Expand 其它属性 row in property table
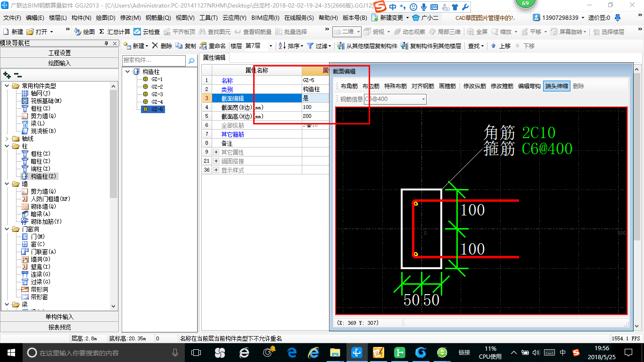This screenshot has width=644, height=362. (216, 152)
